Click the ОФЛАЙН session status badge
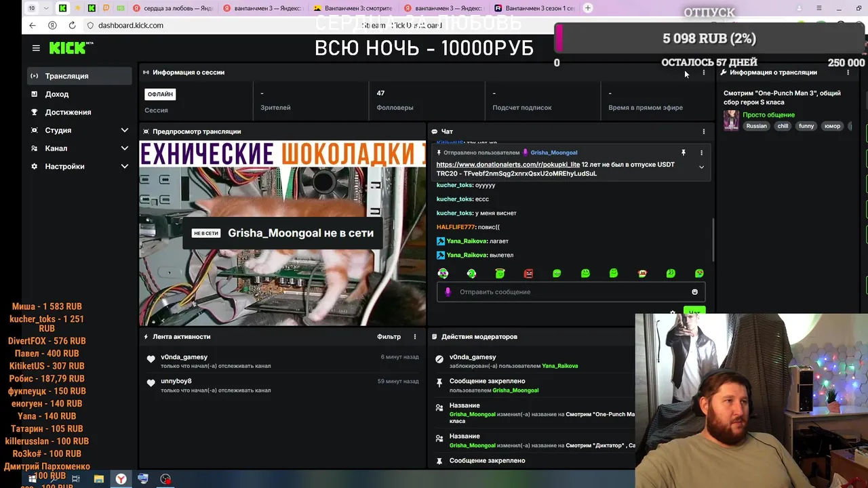This screenshot has height=488, width=868. coord(160,94)
